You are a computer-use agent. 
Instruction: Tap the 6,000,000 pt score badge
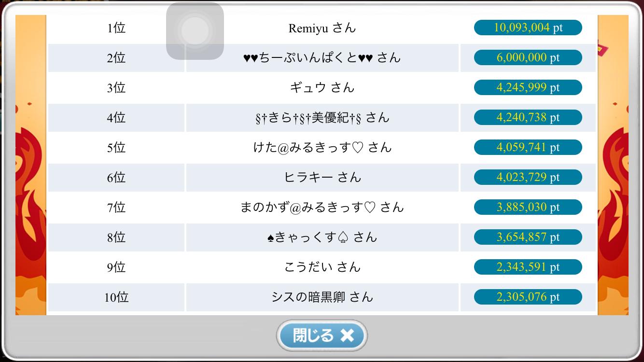pos(528,57)
